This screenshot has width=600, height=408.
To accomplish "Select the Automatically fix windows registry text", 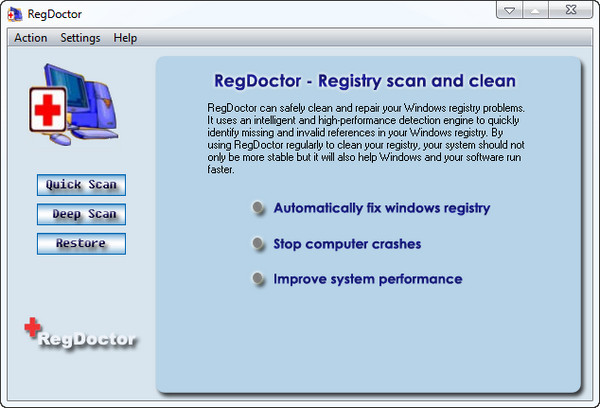I will click(382, 208).
